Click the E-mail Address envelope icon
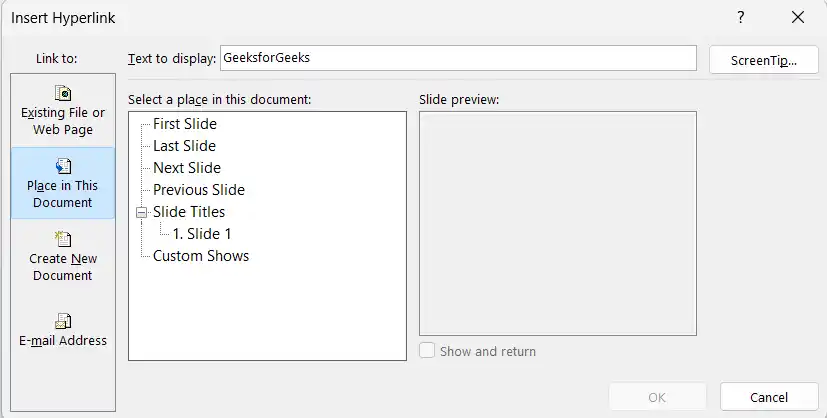The image size is (827, 418). coord(63,321)
